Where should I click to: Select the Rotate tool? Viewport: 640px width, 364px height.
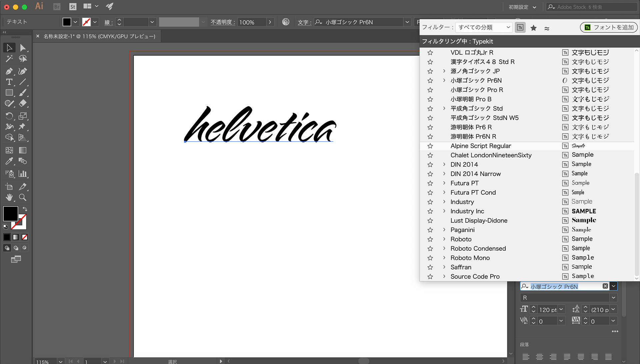9,116
